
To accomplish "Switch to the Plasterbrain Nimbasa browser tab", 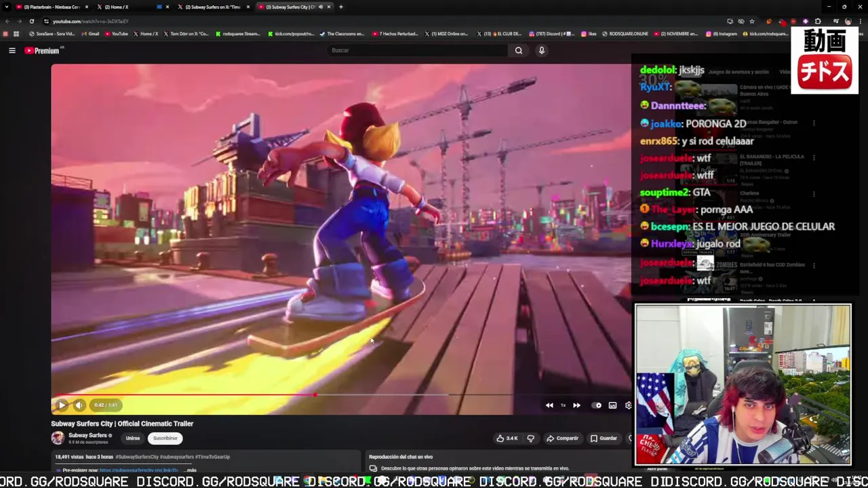I will [52, 7].
